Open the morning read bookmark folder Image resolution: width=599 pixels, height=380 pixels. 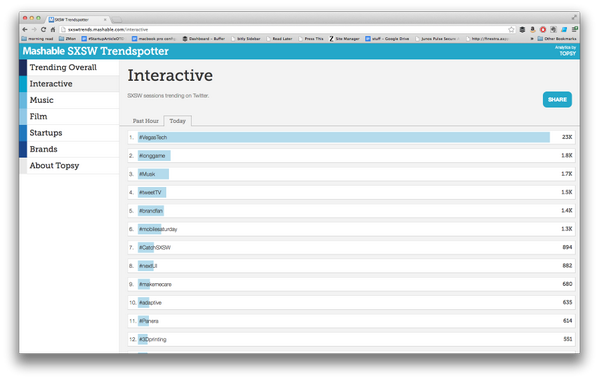click(x=37, y=39)
